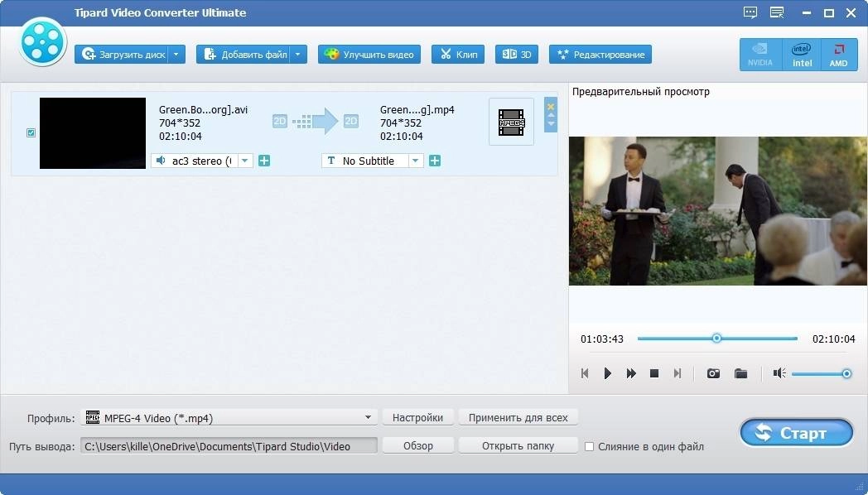Screen dimensions: 868x495
Task: Jump to previous frame in preview
Action: click(585, 373)
